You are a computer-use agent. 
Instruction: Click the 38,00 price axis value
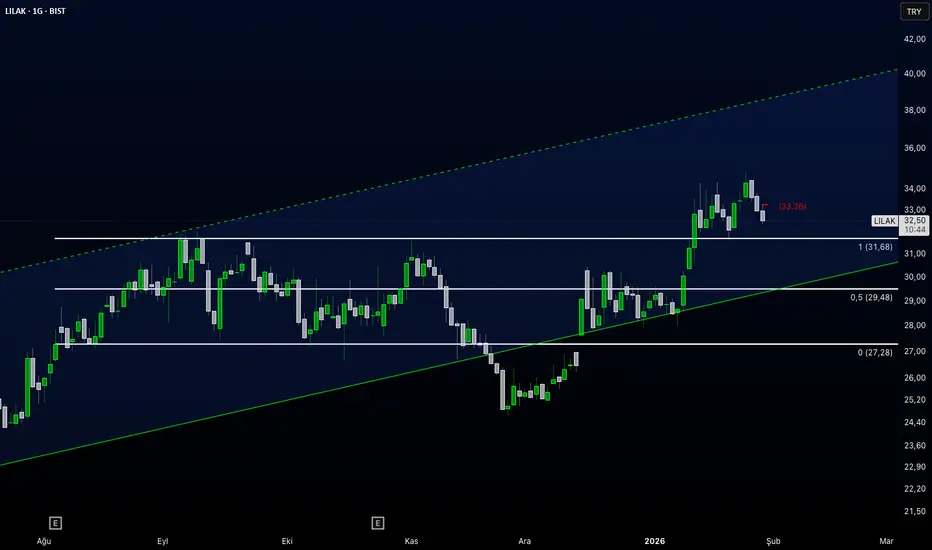pos(915,110)
